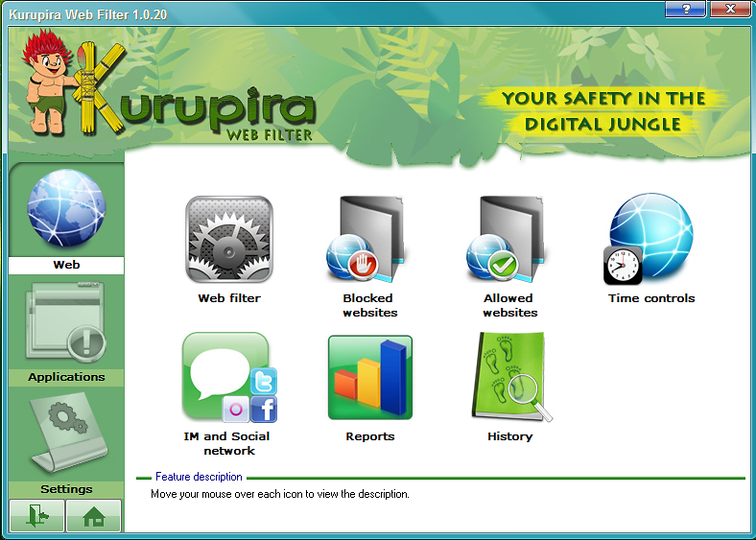The width and height of the screenshot is (756, 540).
Task: Open Allowed websites folder icon
Action: (508, 238)
